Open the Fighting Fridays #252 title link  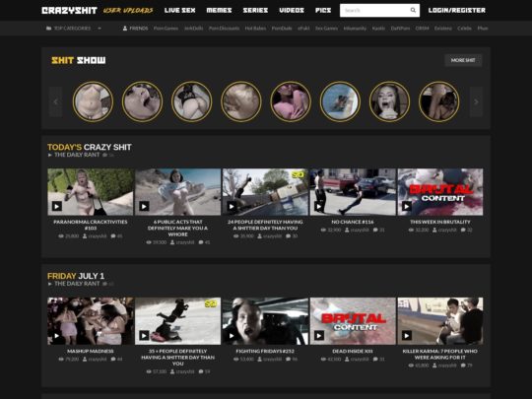(x=265, y=351)
